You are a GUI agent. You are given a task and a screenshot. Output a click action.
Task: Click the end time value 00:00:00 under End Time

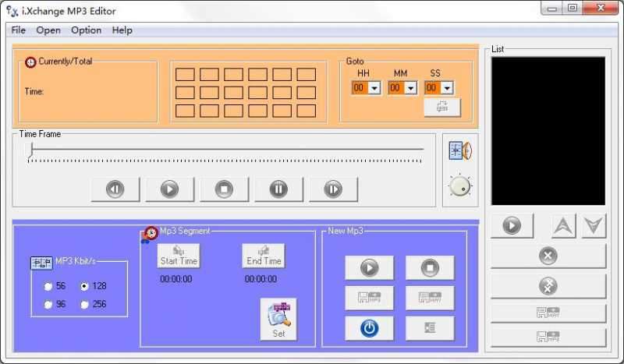click(261, 279)
